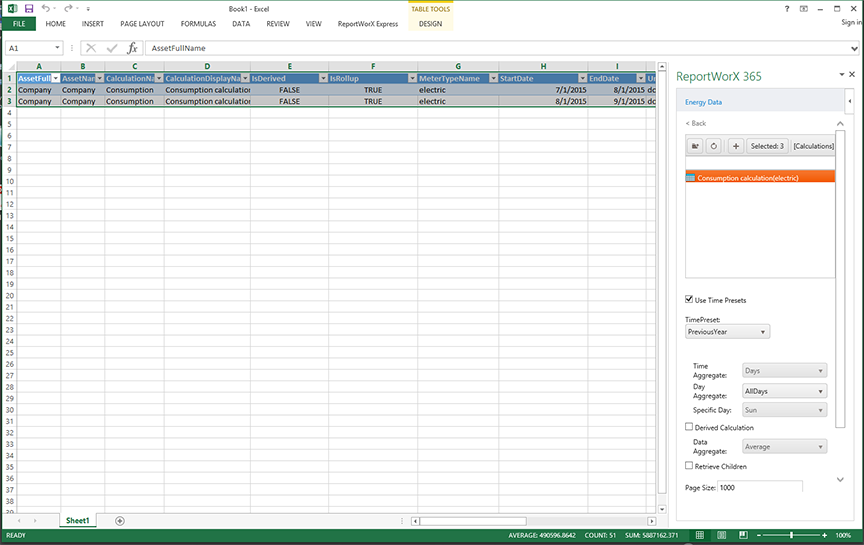864x545 pixels.
Task: Click the Undo arrow icon
Action: tap(46, 8)
